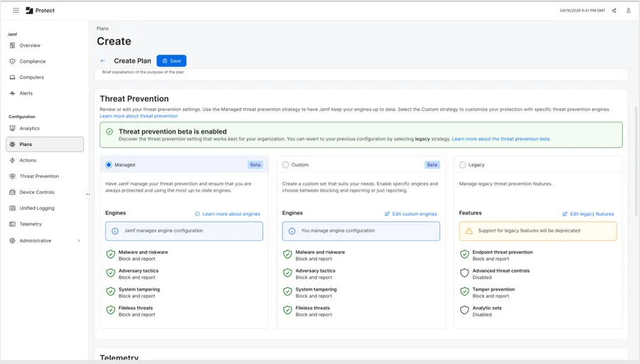Click the share icon in top bar

614,11
